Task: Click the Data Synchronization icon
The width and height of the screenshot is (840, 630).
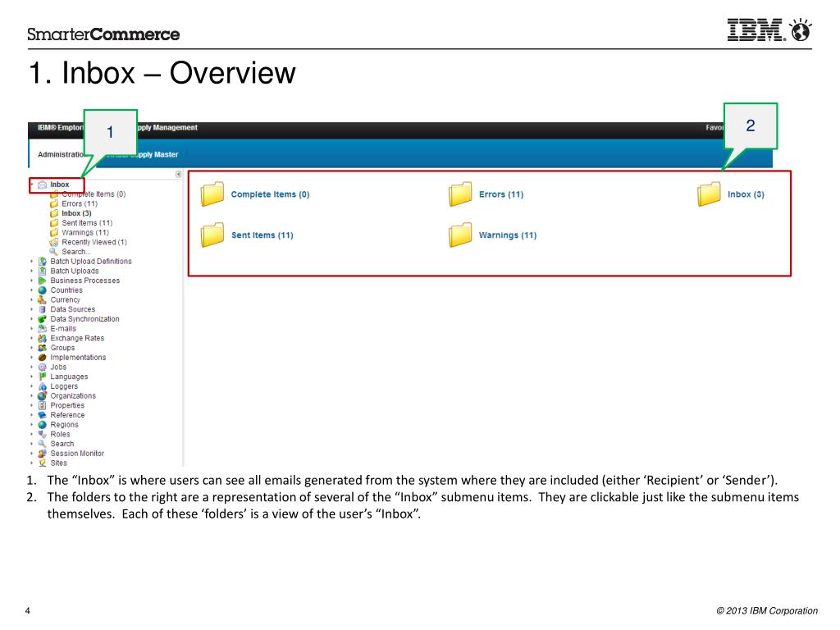Action: [x=43, y=319]
